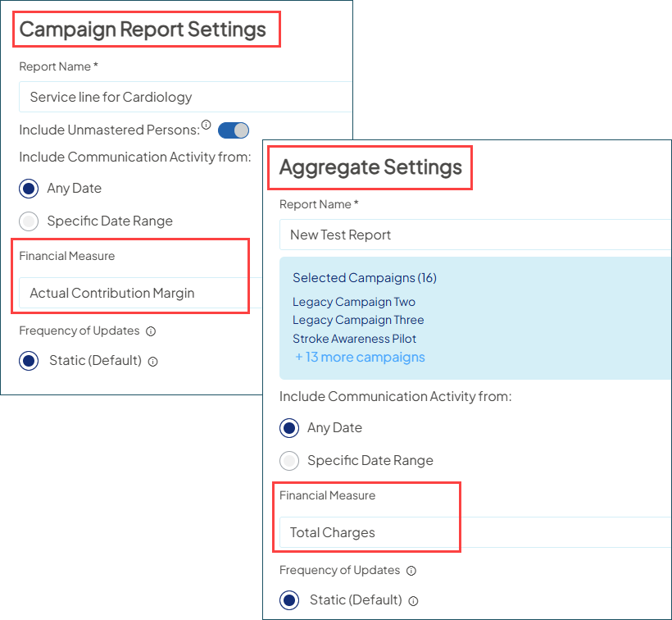Open the info tooltip beside Include Unmastered Persons
The width and height of the screenshot is (672, 620).
click(x=206, y=125)
